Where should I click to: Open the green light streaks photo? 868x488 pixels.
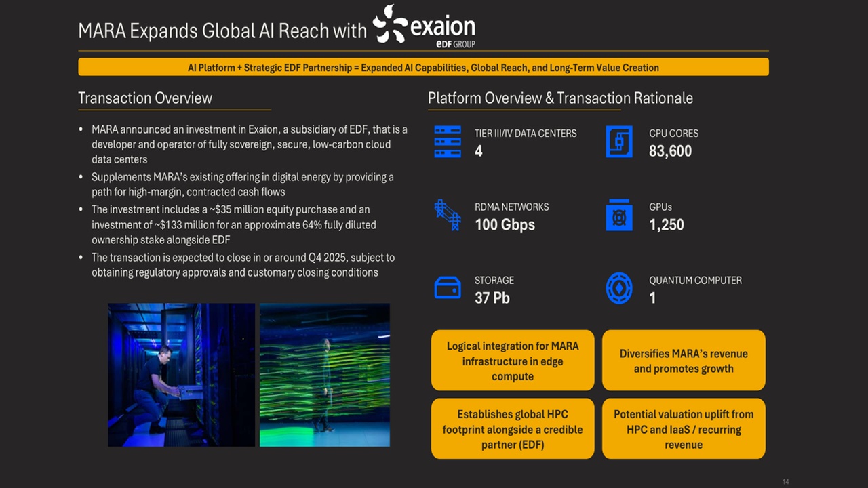click(325, 375)
